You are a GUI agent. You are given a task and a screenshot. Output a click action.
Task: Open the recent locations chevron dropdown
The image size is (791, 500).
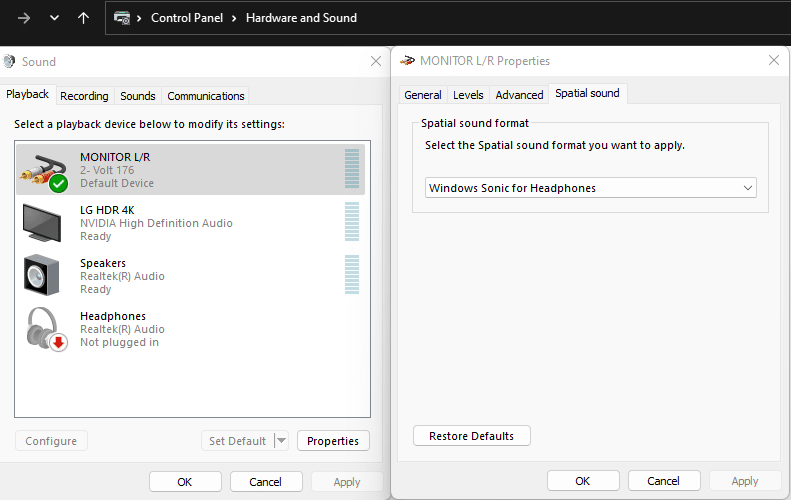(54, 18)
